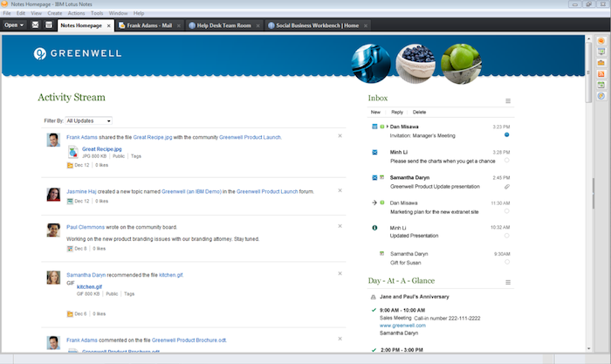Open the orange briefcase sidebar icon
This screenshot has width=611, height=364.
coord(601,63)
